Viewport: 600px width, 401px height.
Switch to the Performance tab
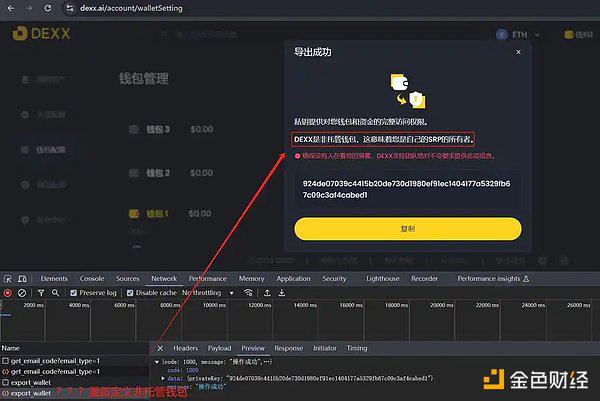tap(207, 279)
